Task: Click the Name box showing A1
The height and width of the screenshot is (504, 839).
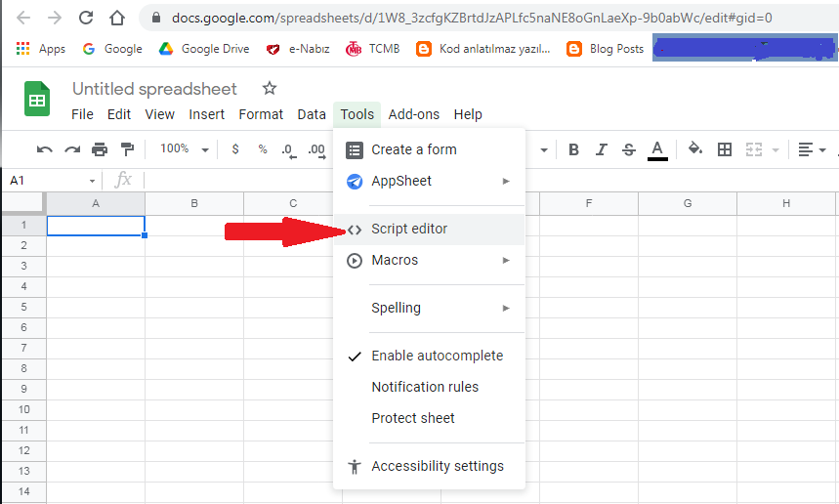Action: click(47, 181)
